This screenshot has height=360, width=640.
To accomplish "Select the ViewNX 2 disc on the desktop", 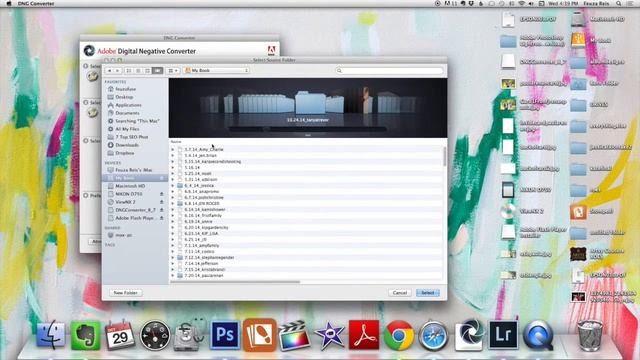I will (508, 211).
